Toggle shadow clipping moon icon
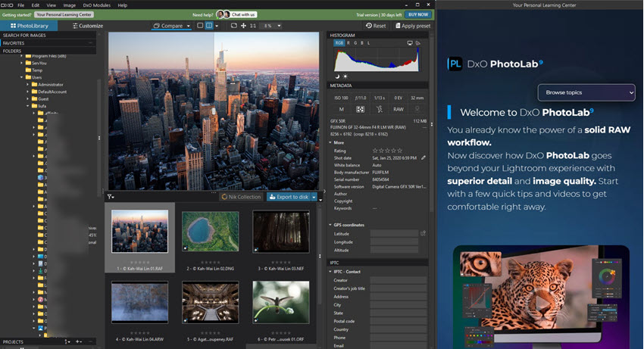Viewport: 644px width, 349px height. tap(337, 76)
